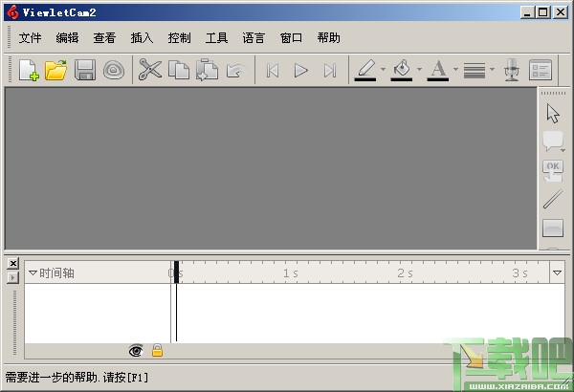Open the line thickness dropdown arrow
This screenshot has height=392, width=574.
492,69
